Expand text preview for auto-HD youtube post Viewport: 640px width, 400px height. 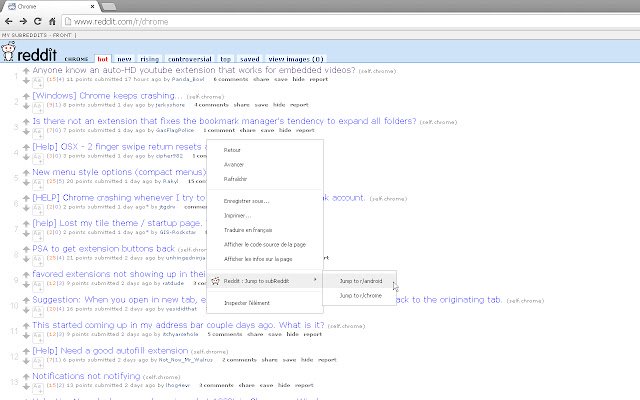pyautogui.click(x=38, y=82)
